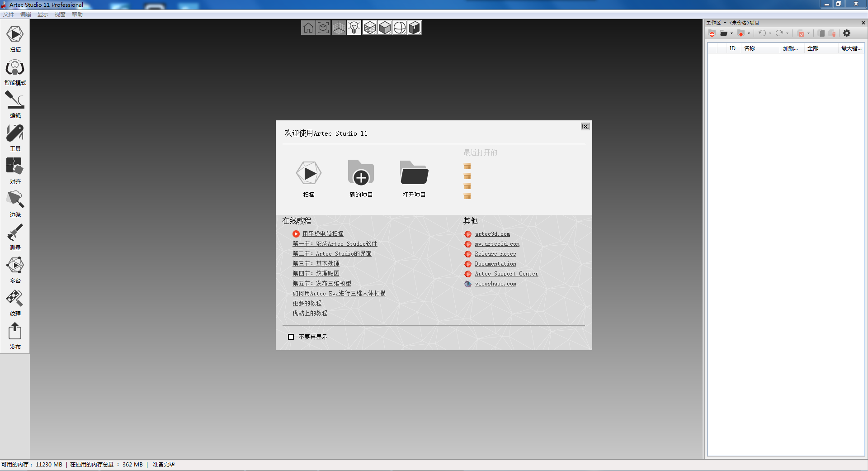Check the 不要再显示 checkbox
The height and width of the screenshot is (471, 868).
(291, 337)
